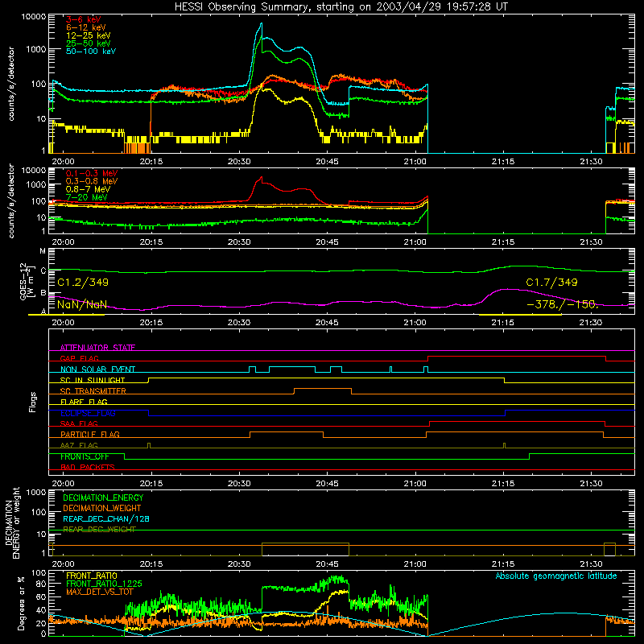Click the DECIMATION_WEIGHT legend label

pos(102,508)
